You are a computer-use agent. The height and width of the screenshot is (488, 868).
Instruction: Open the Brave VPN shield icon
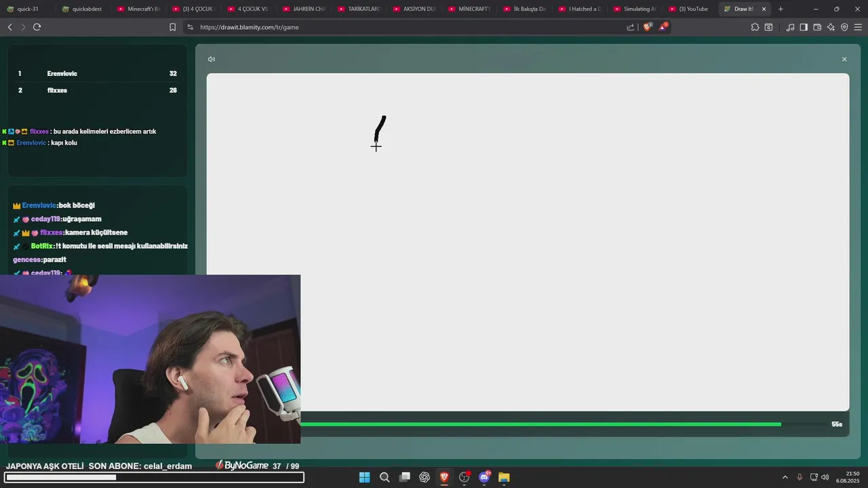point(844,27)
